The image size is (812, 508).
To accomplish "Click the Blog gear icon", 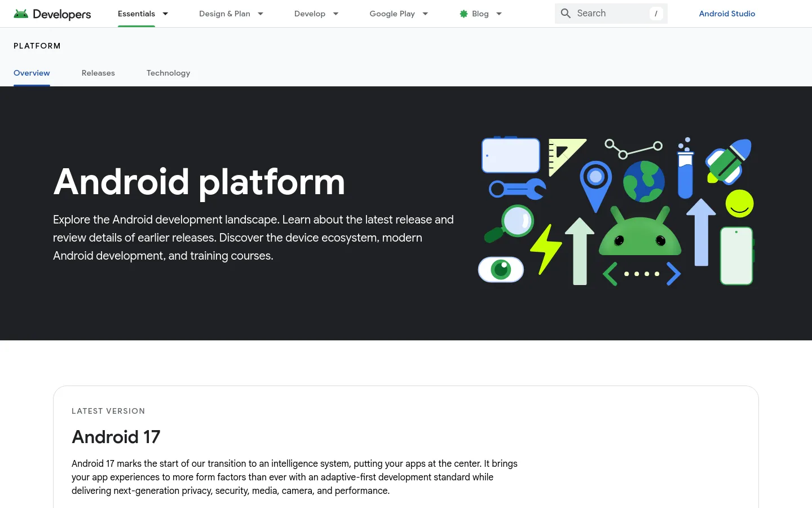I will pos(464,14).
